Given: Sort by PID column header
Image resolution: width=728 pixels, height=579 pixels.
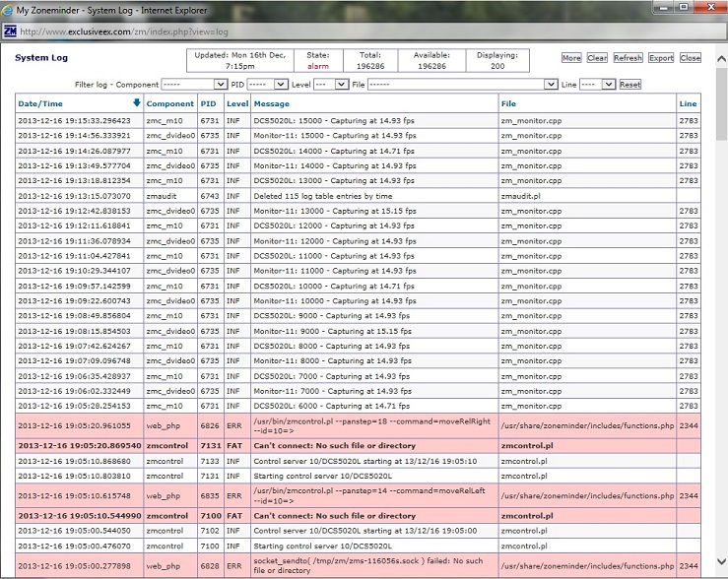Looking at the screenshot, I should click(209, 104).
